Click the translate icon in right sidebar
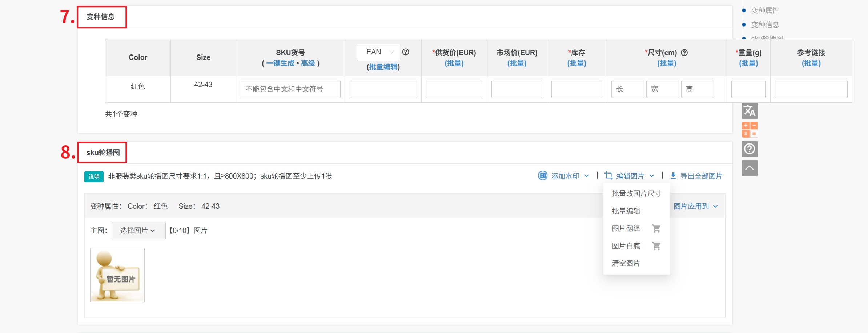868x333 pixels. 750,111
